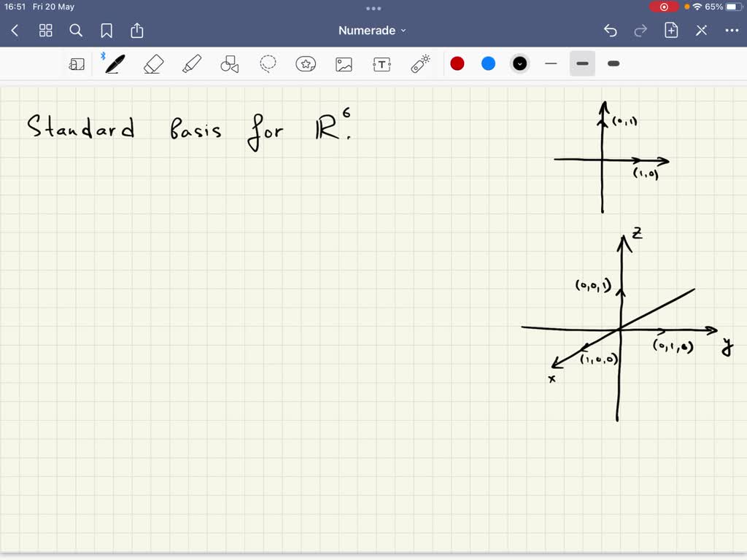747x560 pixels.
Task: Select the Pen tool
Action: 114,63
